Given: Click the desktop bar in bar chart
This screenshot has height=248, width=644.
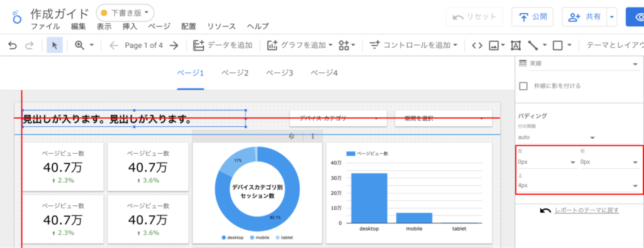Looking at the screenshot, I should (369, 198).
